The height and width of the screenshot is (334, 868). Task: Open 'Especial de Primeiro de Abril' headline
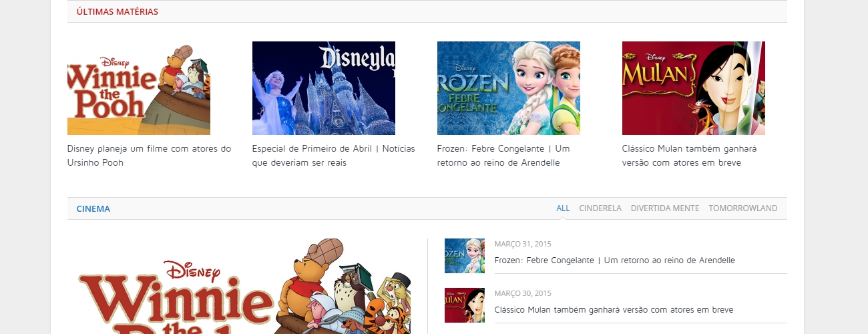[333, 155]
